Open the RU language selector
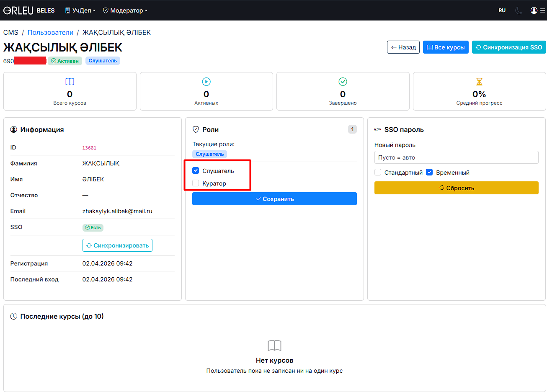The height and width of the screenshot is (392, 547). pos(502,10)
